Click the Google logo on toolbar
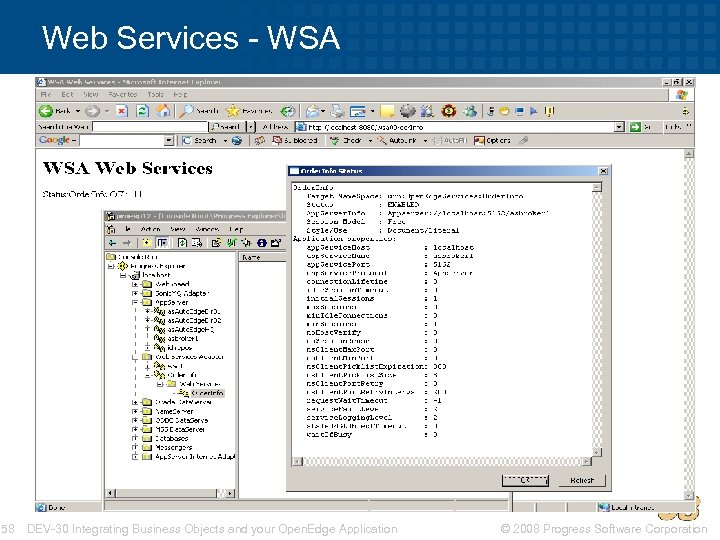The width and height of the screenshot is (720, 540). coord(54,140)
